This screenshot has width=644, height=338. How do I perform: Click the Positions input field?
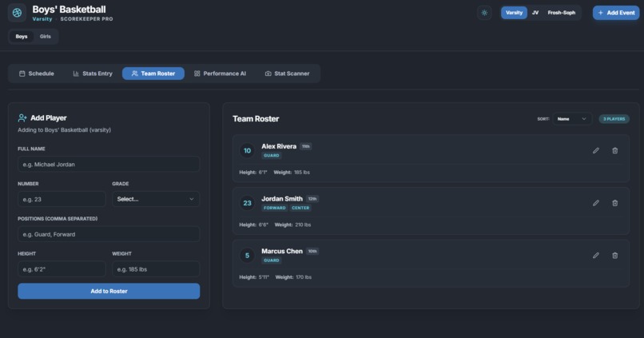(x=109, y=234)
